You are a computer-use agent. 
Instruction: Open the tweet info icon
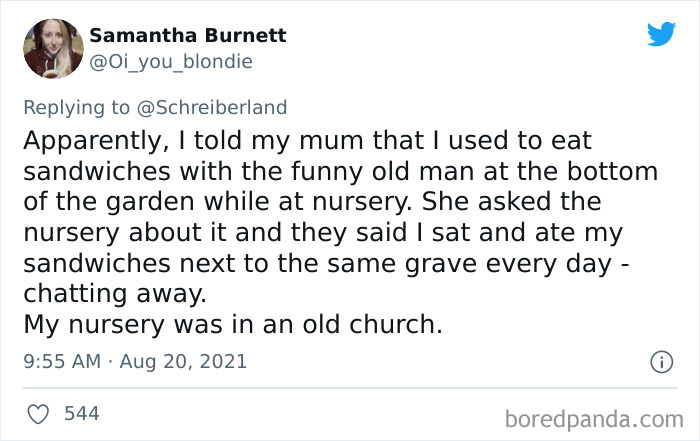(660, 362)
